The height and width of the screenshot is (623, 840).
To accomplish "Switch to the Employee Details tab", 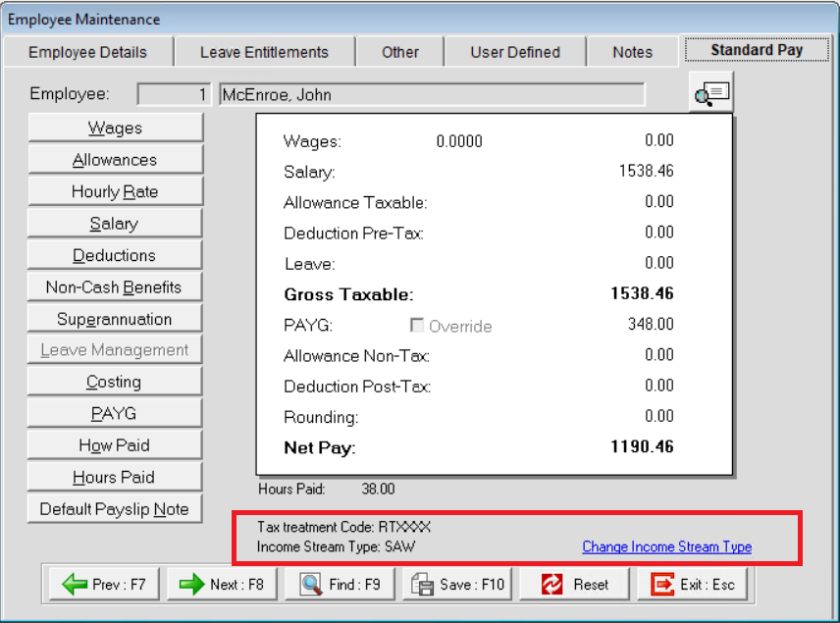I will tap(87, 52).
